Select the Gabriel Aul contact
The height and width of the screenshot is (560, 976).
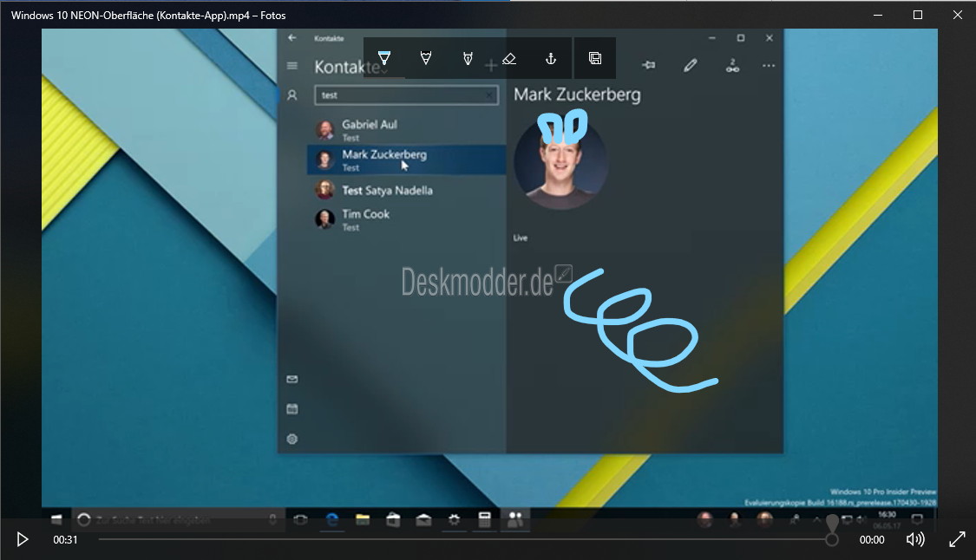(407, 130)
